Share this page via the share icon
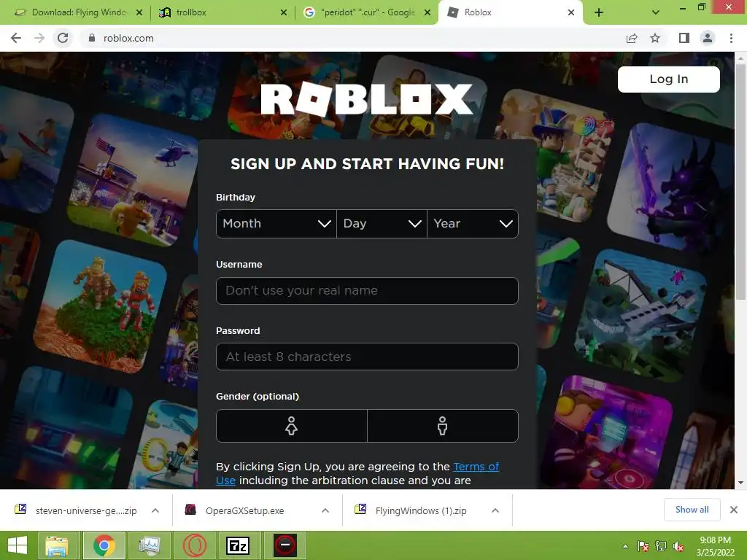 click(632, 38)
